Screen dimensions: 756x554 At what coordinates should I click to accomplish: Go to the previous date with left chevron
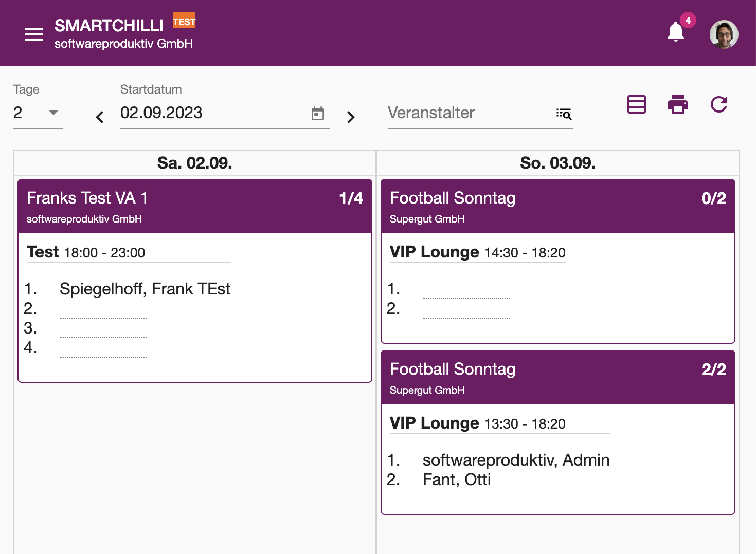pos(100,117)
